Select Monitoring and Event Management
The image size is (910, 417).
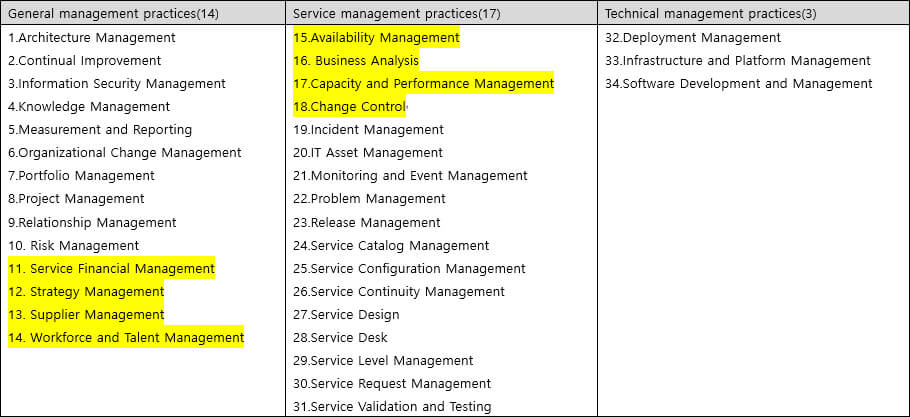click(x=410, y=176)
